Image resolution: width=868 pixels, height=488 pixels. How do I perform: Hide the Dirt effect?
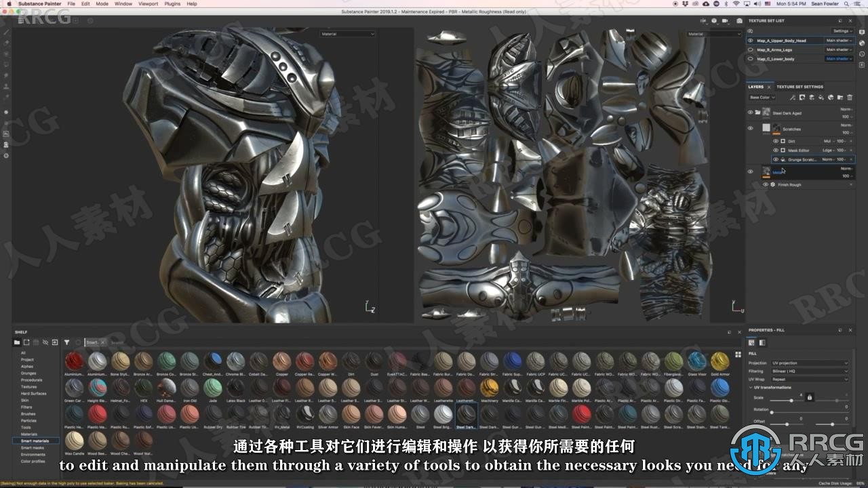pos(776,141)
